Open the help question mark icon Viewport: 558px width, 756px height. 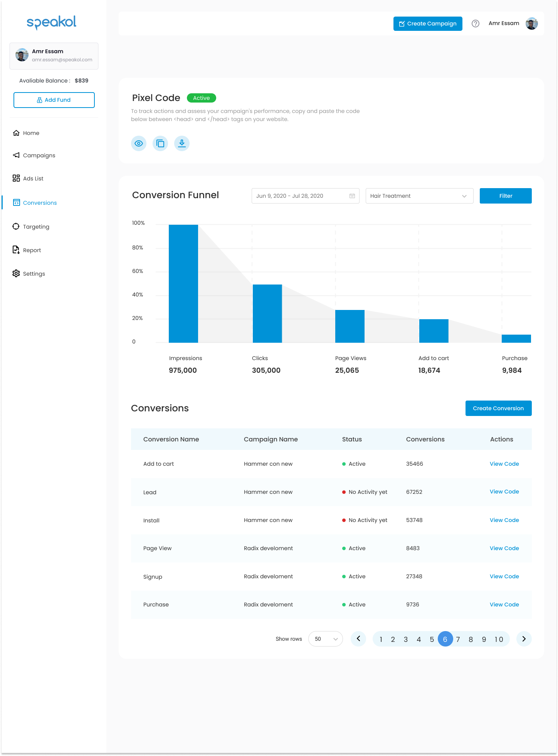coord(476,24)
